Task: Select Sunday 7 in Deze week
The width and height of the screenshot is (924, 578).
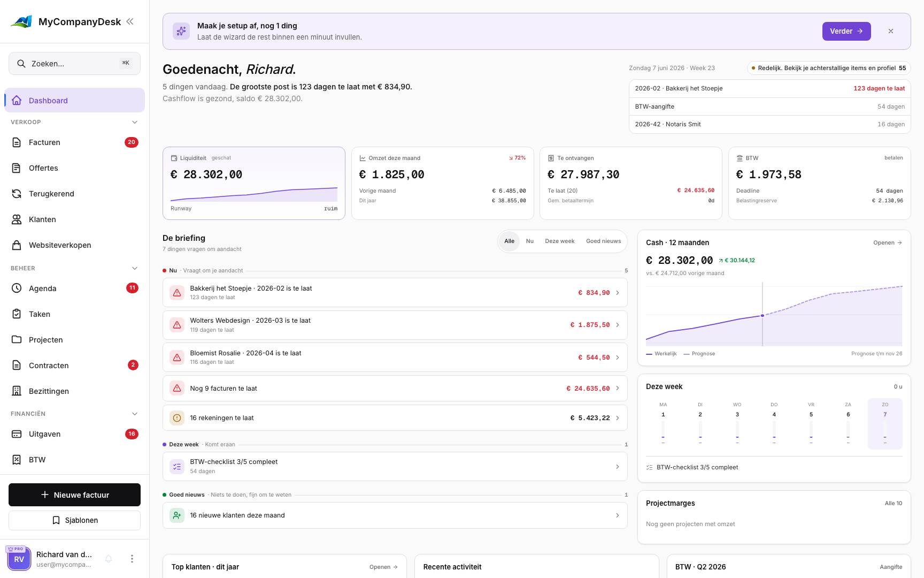Action: click(x=885, y=423)
